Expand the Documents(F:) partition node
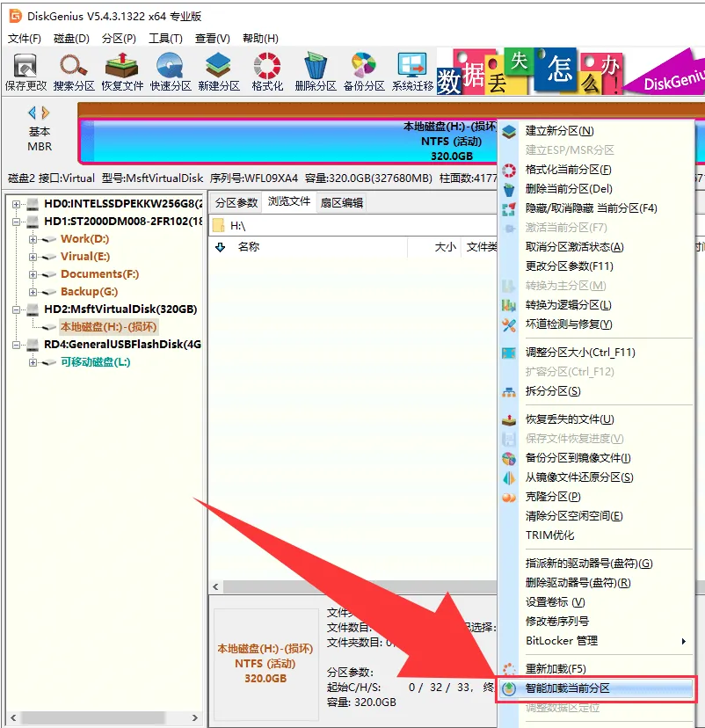The width and height of the screenshot is (705, 728). click(x=33, y=274)
